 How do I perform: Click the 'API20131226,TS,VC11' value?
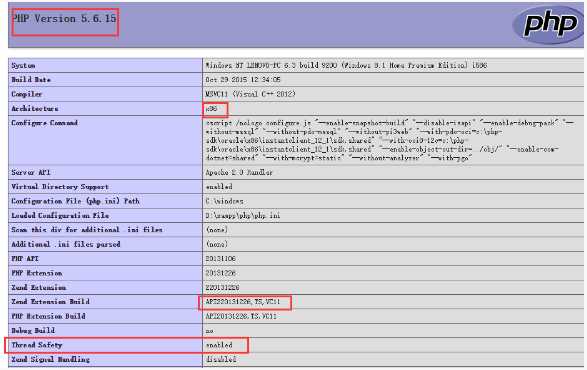tap(241, 316)
